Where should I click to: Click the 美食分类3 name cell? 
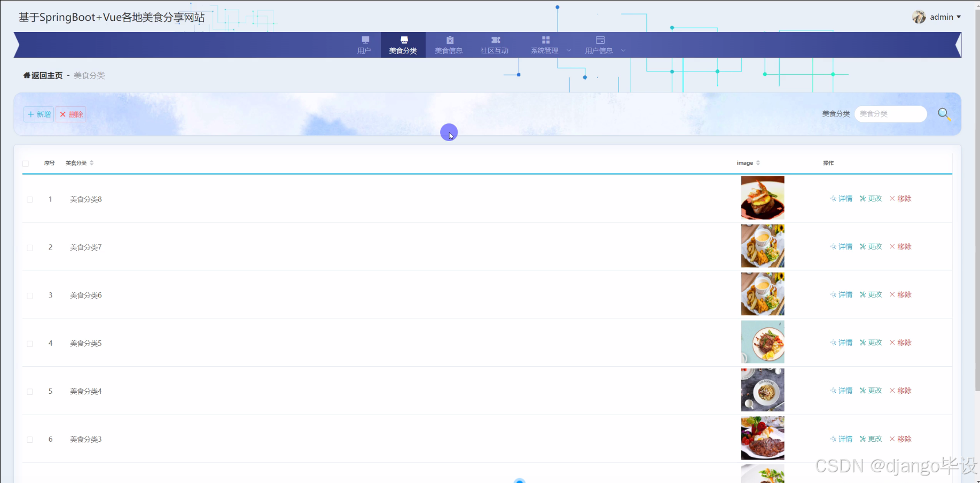(86, 440)
